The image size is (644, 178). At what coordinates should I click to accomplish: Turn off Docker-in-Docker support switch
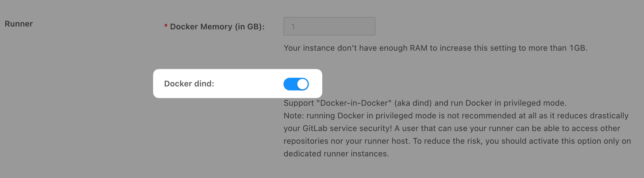(x=296, y=84)
